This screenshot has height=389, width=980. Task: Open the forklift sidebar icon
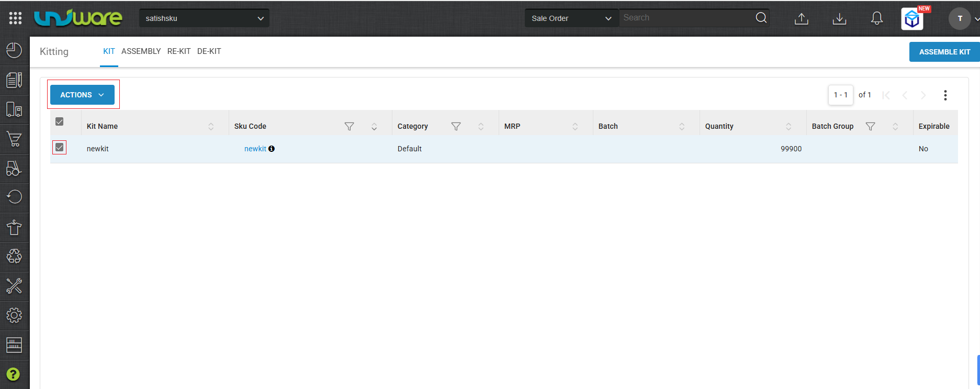tap(14, 168)
